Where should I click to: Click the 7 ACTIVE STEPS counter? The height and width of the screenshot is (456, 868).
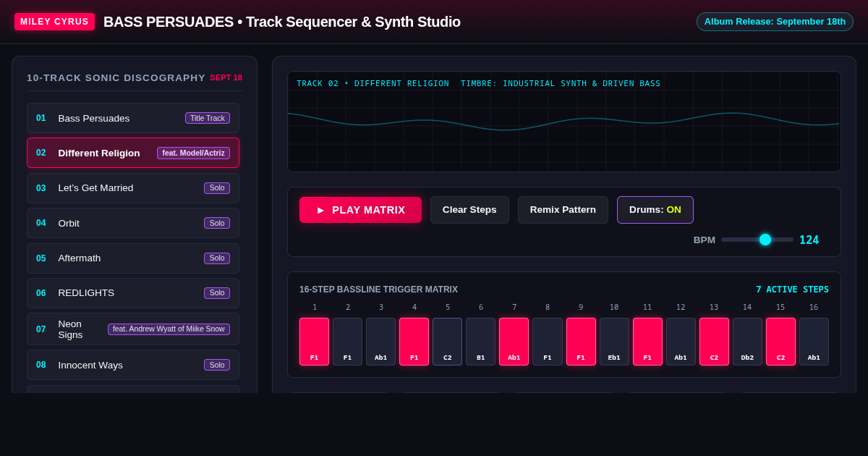click(x=792, y=290)
